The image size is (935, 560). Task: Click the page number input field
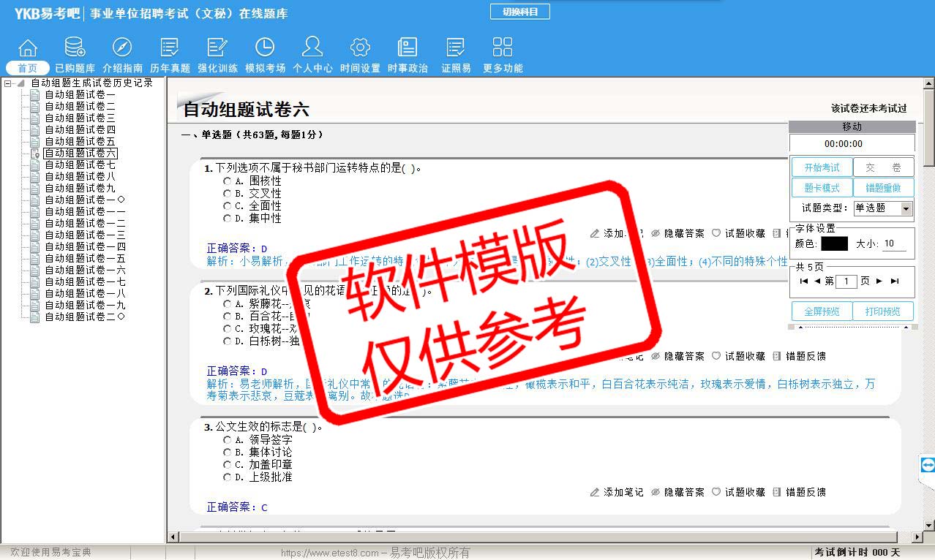(846, 281)
